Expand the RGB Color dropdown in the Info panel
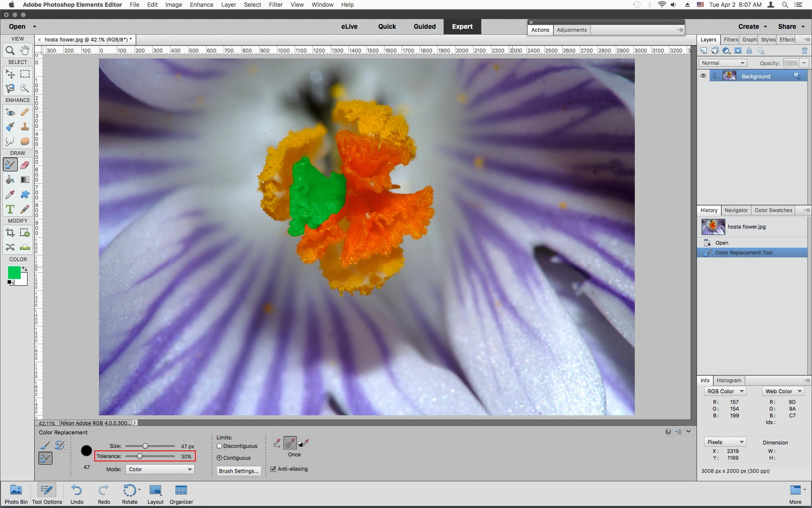The height and width of the screenshot is (508, 812). pyautogui.click(x=725, y=392)
